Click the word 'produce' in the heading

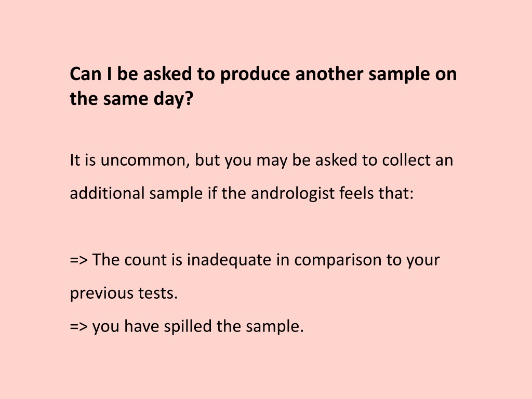point(255,75)
